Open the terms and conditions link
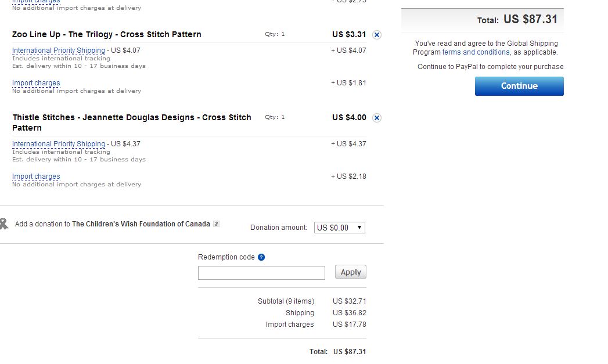Image resolution: width=608 pixels, height=364 pixels. (x=476, y=52)
